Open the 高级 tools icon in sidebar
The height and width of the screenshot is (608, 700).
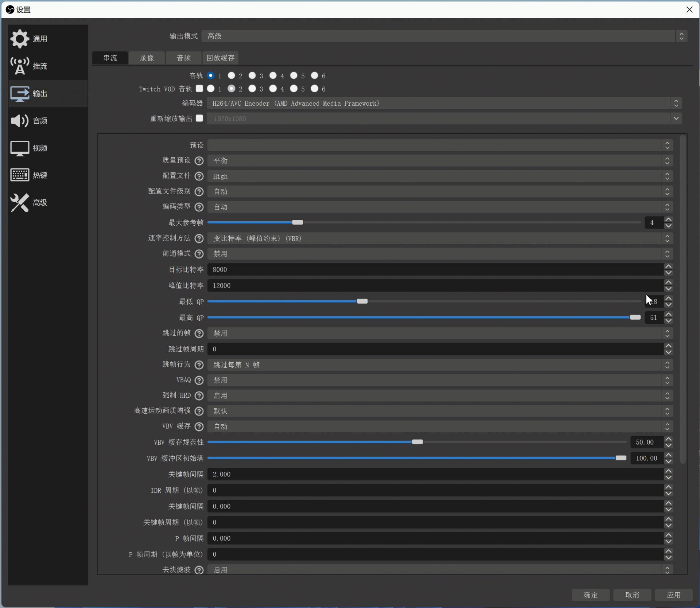pyautogui.click(x=20, y=203)
